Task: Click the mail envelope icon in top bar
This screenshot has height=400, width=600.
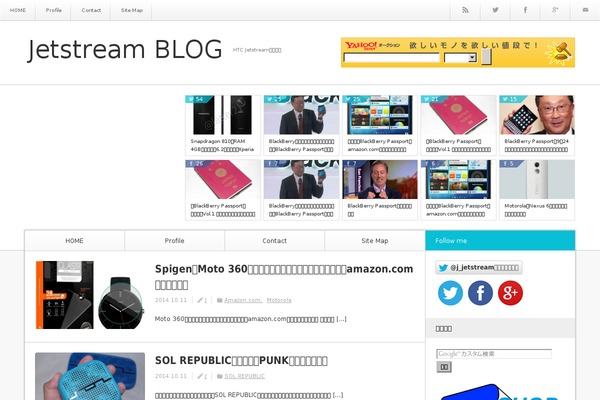Action: tap(585, 10)
